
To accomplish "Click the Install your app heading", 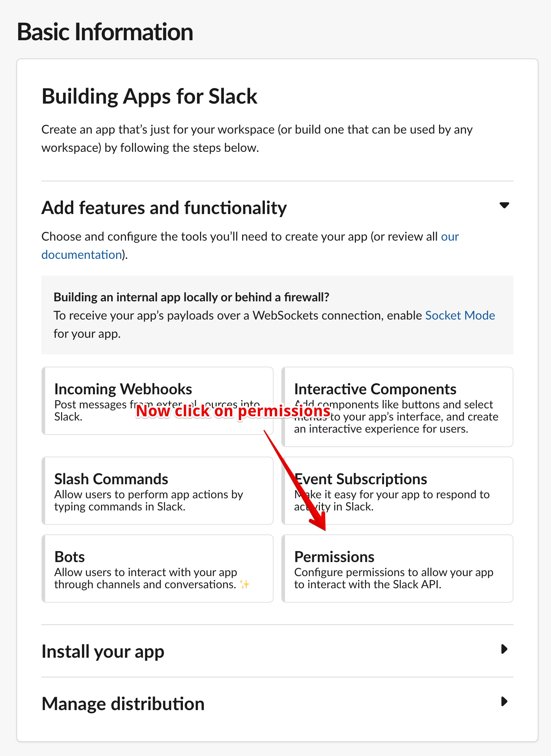I will pos(103,651).
